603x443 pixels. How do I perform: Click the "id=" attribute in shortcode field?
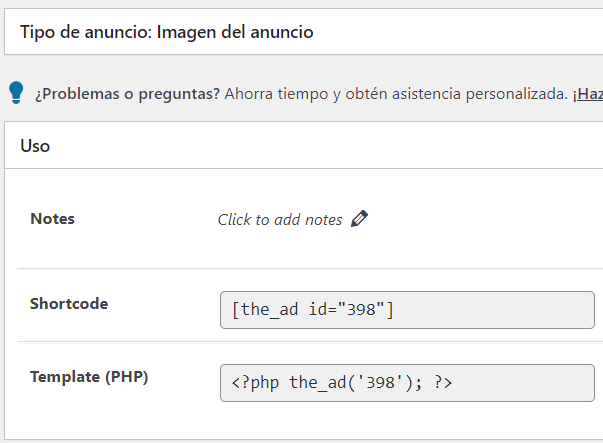pyautogui.click(x=323, y=310)
